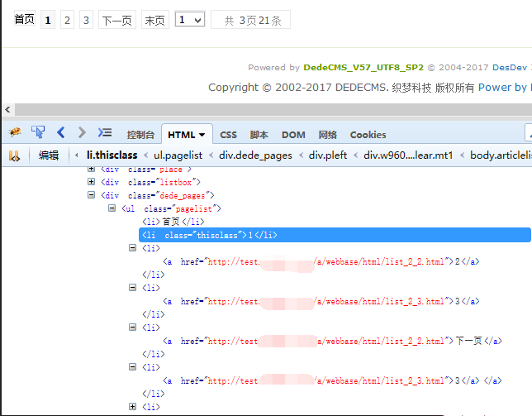Activate the element inspector pointer icon
The image size is (532, 416).
pos(38,132)
